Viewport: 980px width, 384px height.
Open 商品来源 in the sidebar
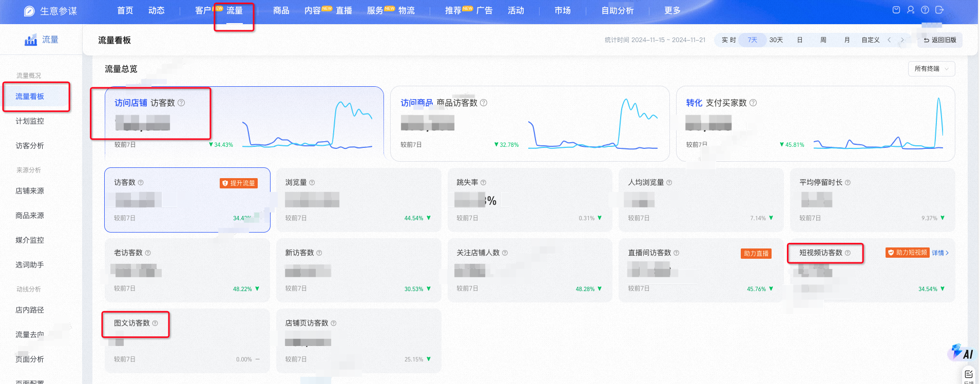(30, 216)
